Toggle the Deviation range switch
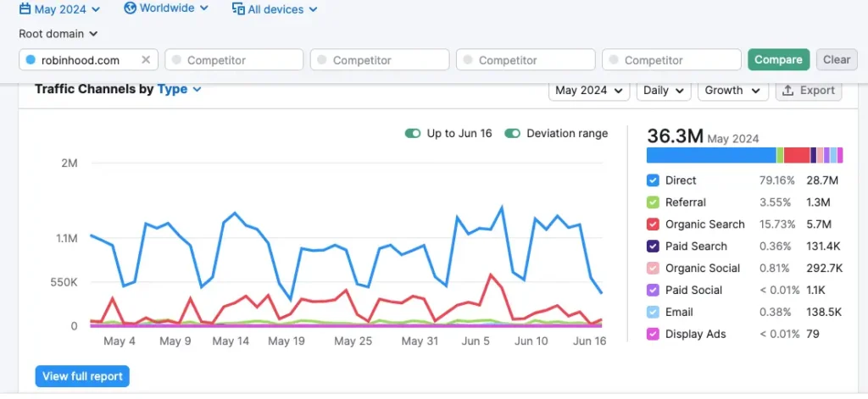Image resolution: width=868 pixels, height=399 pixels. (x=512, y=133)
